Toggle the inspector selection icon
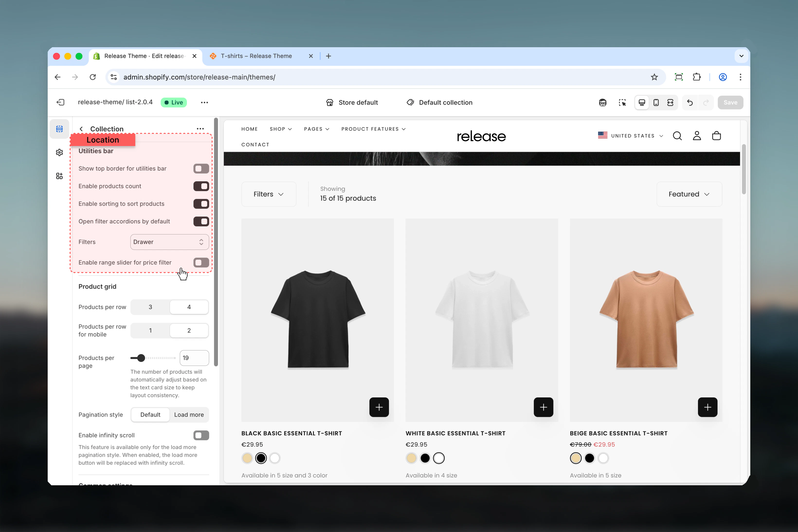 click(x=622, y=102)
